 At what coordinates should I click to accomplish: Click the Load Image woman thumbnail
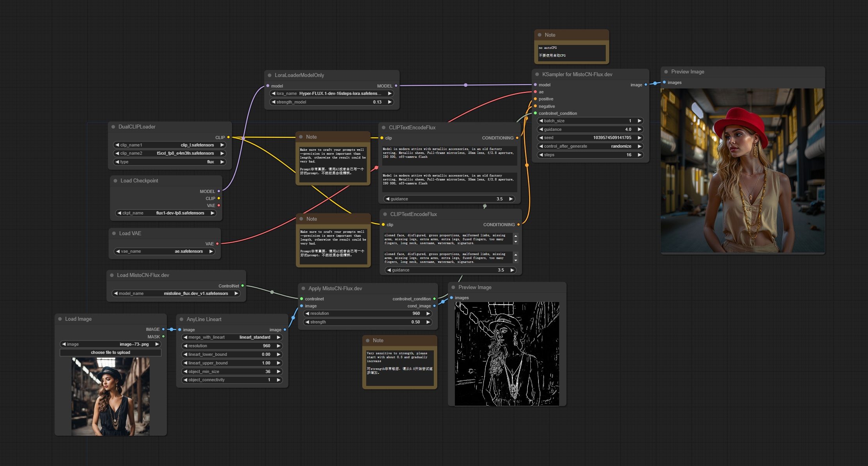click(x=111, y=396)
